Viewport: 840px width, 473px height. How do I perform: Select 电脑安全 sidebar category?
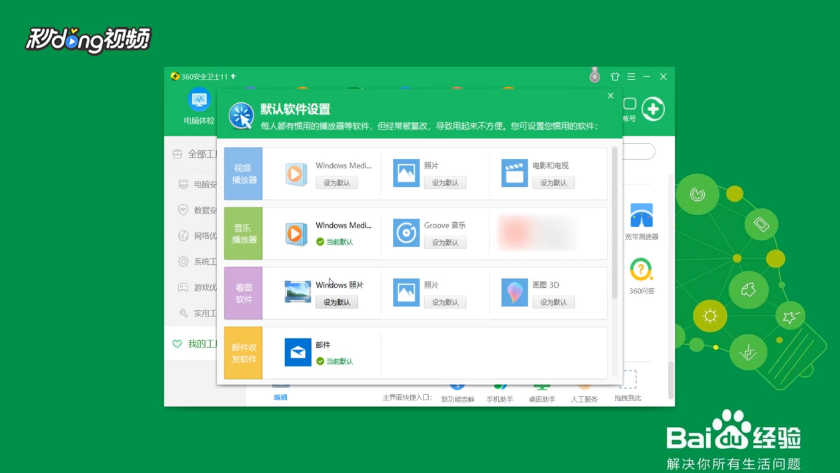(x=197, y=184)
